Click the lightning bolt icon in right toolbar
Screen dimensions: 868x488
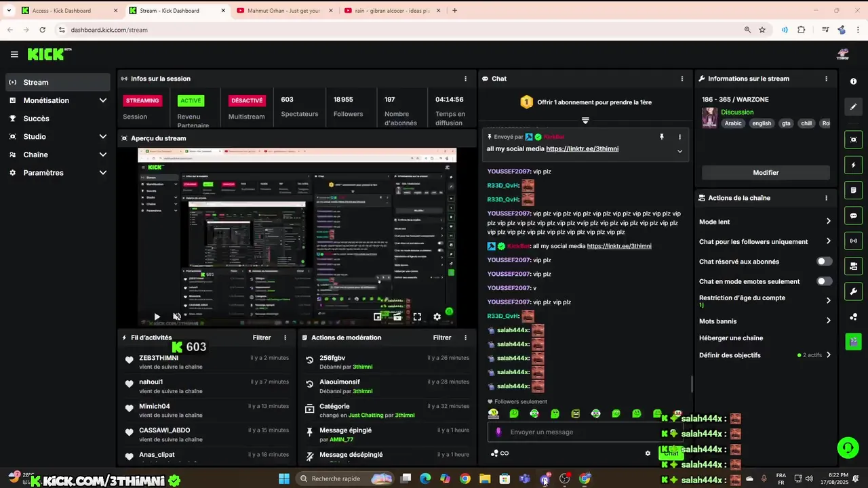tap(853, 165)
